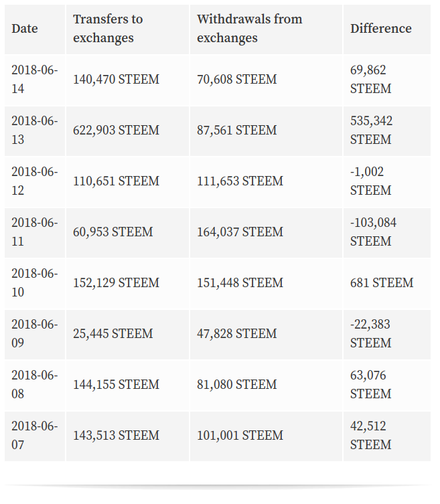Click the Difference column header

387,29
